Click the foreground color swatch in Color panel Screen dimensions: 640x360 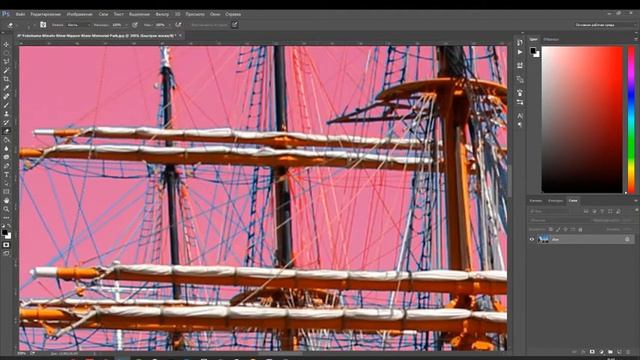click(x=533, y=51)
